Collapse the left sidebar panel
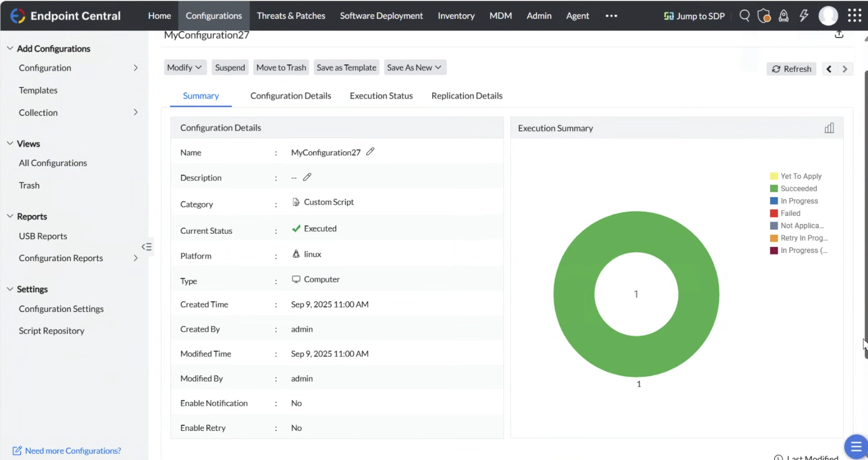The height and width of the screenshot is (460, 868). tap(147, 247)
